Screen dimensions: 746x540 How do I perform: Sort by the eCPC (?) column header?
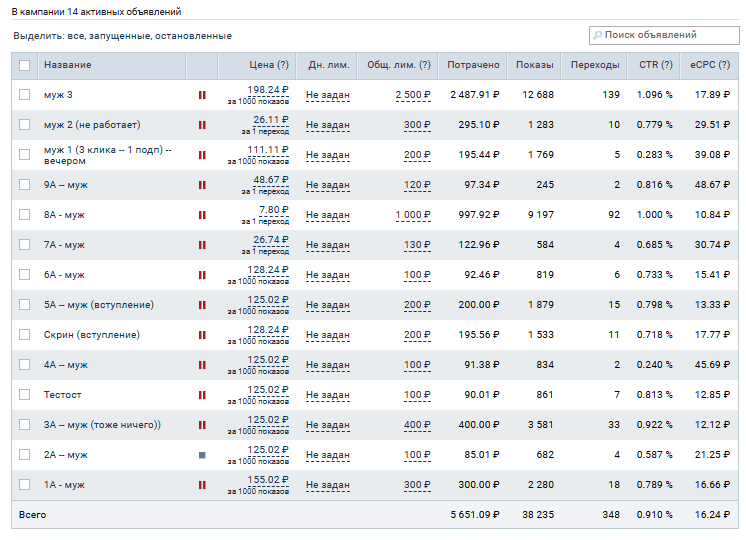[x=706, y=65]
